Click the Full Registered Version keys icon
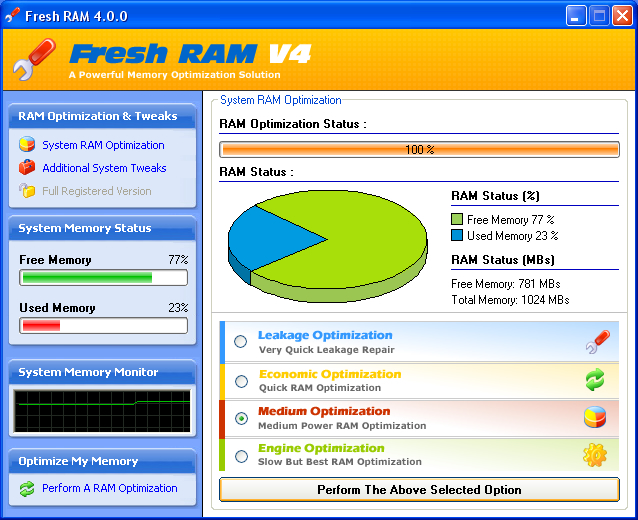638x520 pixels. 27,190
